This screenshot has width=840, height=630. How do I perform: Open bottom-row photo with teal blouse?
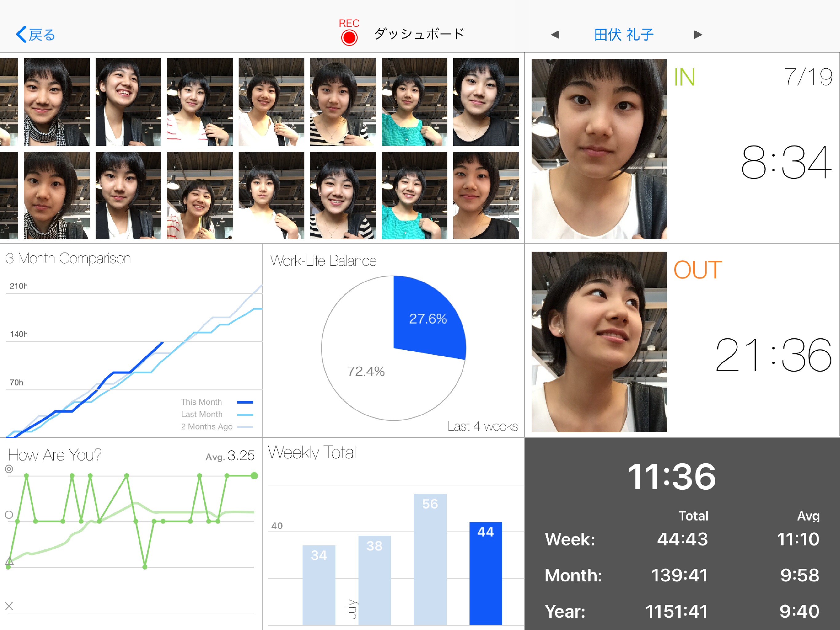click(x=414, y=195)
